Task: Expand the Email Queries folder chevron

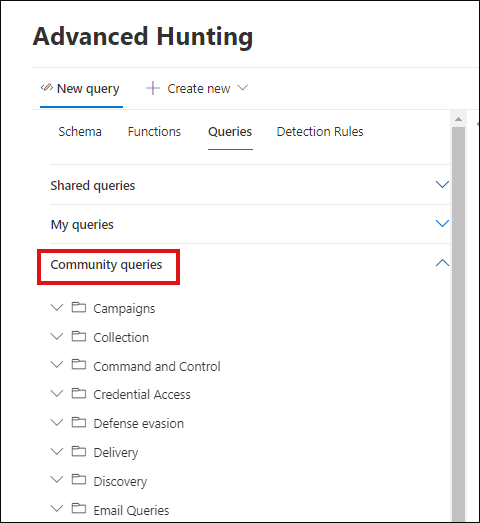Action: point(57,509)
